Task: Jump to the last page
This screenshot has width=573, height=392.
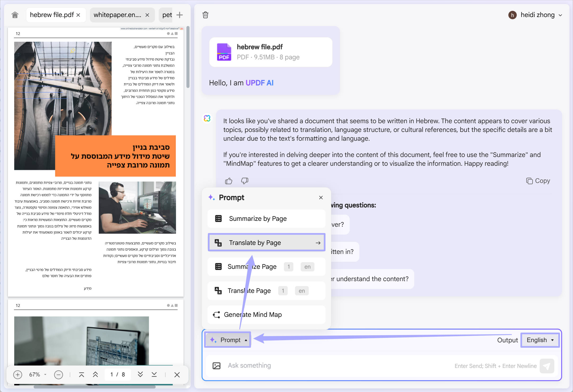Action: coord(154,375)
